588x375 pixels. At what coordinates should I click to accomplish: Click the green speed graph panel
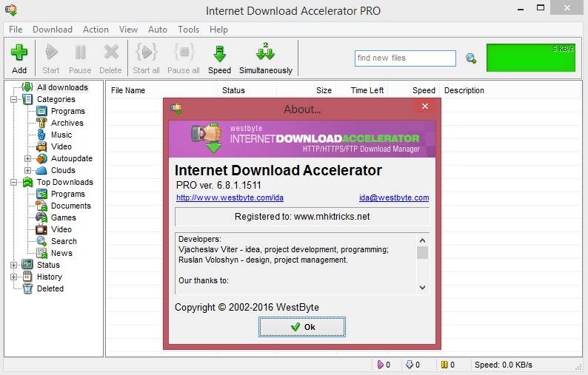pyautogui.click(x=531, y=58)
